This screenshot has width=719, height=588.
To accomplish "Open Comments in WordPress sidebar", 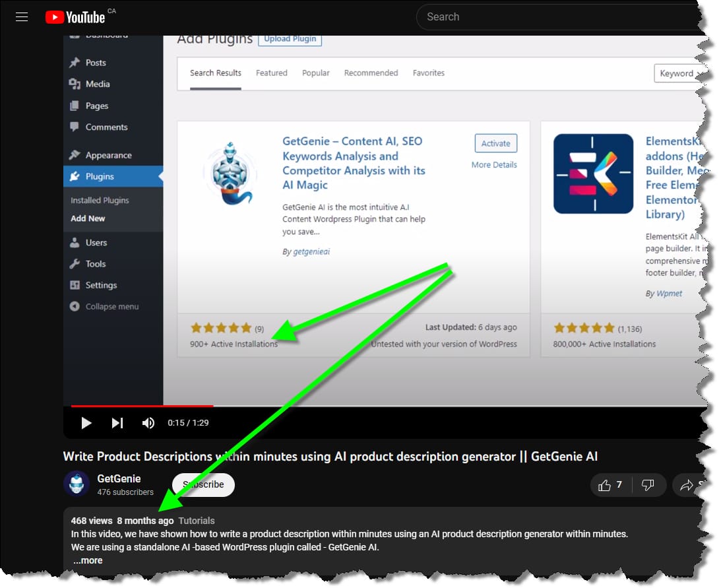I will point(106,127).
